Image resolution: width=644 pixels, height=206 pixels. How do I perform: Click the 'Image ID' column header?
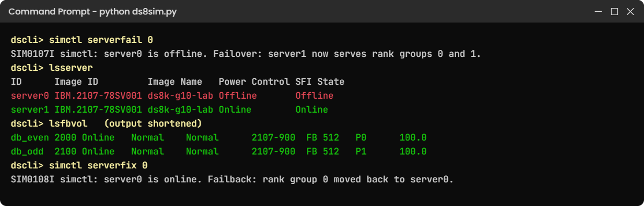click(76, 82)
